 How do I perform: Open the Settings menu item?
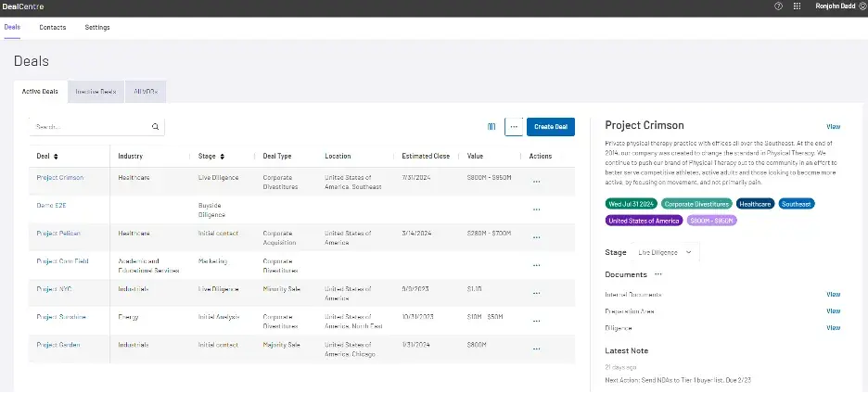pos(97,28)
